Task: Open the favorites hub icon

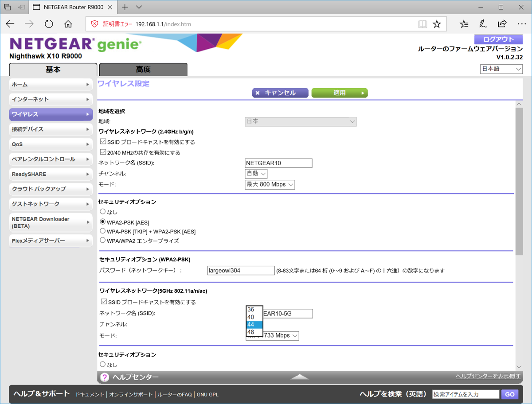Action: tap(464, 24)
